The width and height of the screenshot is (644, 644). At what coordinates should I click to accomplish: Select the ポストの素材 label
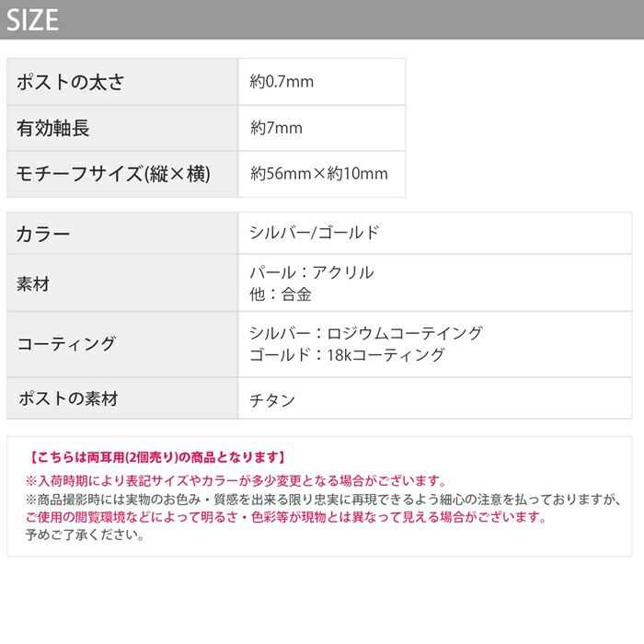coord(68,398)
